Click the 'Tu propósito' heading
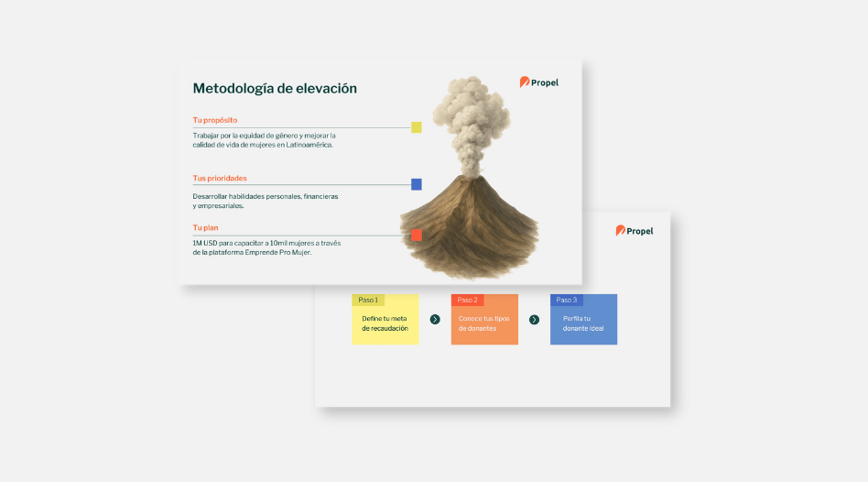This screenshot has height=482, width=868. tap(215, 120)
